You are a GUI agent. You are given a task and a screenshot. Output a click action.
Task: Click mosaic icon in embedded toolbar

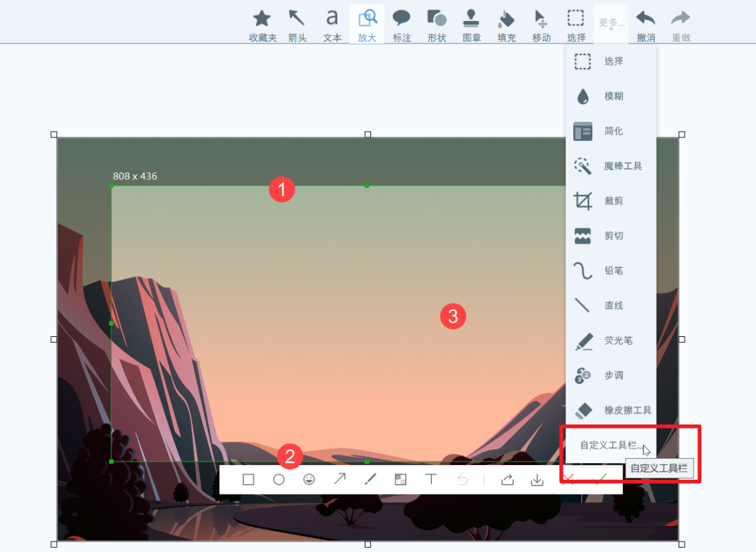[400, 480]
